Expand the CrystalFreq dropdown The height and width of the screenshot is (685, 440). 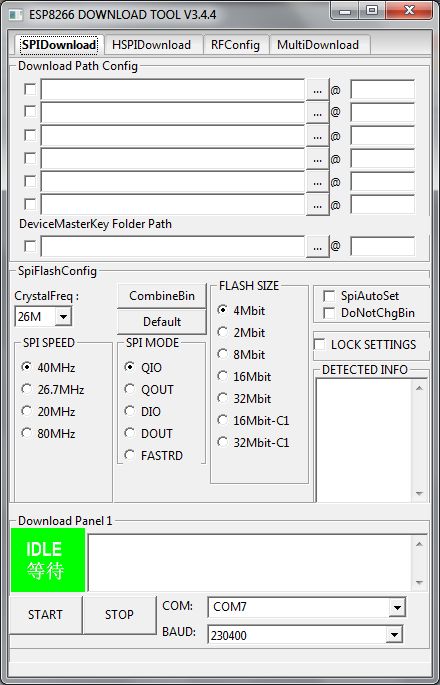click(x=64, y=317)
